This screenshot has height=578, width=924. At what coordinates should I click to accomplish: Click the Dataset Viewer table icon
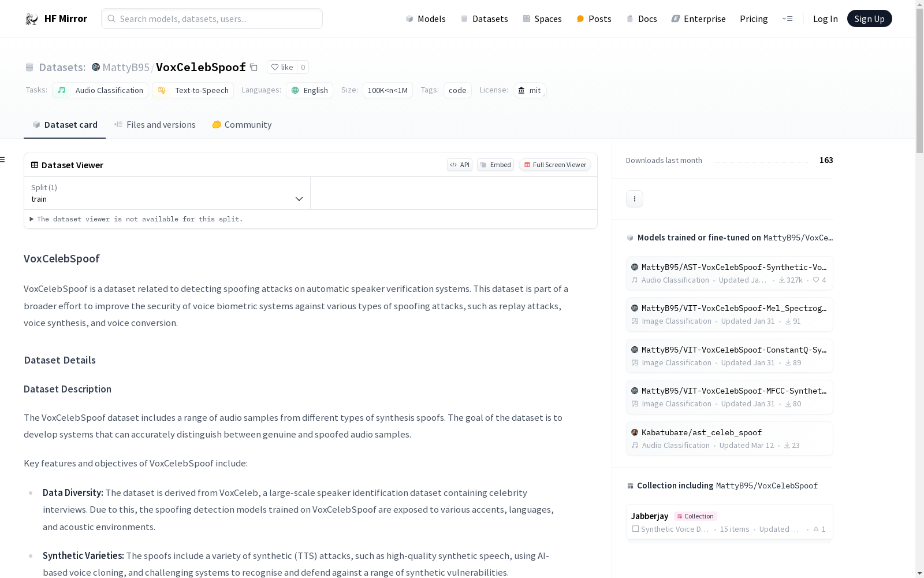click(x=35, y=165)
